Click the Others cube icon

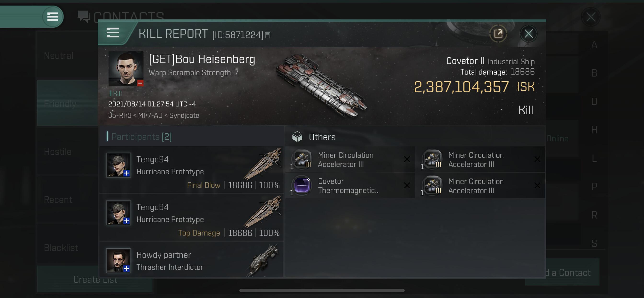pyautogui.click(x=297, y=137)
